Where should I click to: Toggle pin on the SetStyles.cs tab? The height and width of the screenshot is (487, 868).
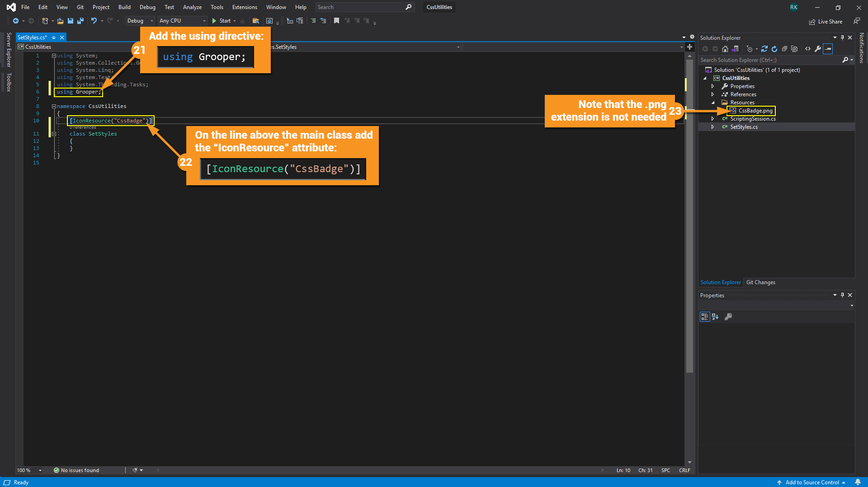[x=54, y=37]
